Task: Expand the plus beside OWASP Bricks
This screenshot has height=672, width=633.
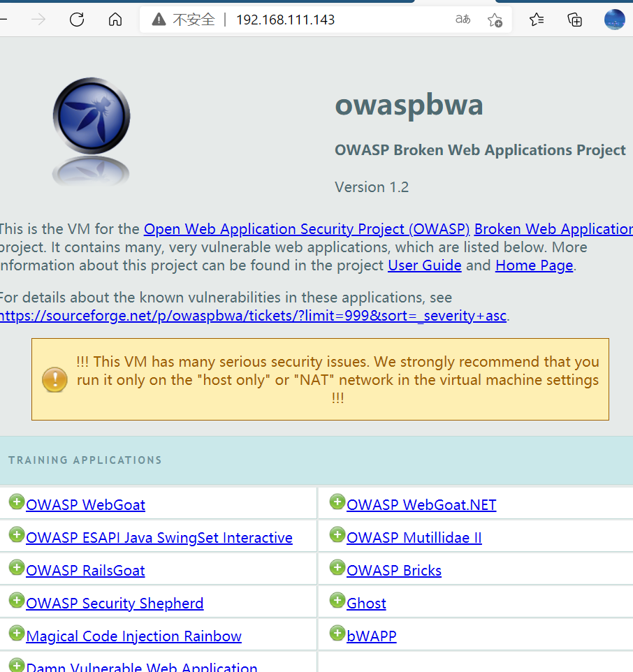Action: 337,567
